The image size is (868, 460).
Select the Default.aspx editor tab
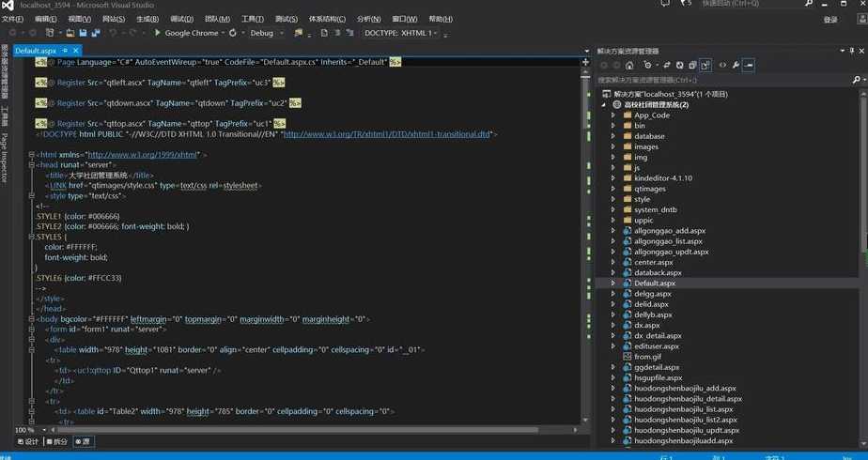(36, 51)
